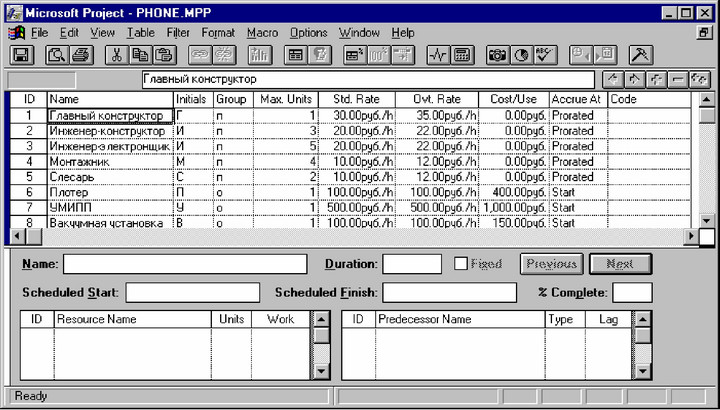This screenshot has width=720, height=410.
Task: Click the Paste (clipboard) toolbar icon
Action: tap(165, 55)
